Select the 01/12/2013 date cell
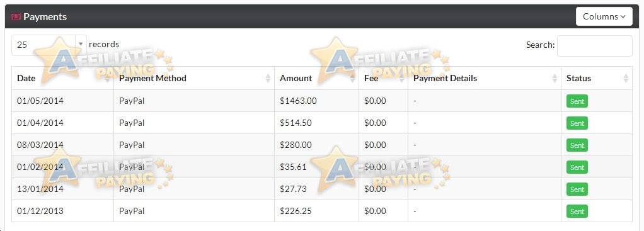The width and height of the screenshot is (644, 231). point(63,211)
